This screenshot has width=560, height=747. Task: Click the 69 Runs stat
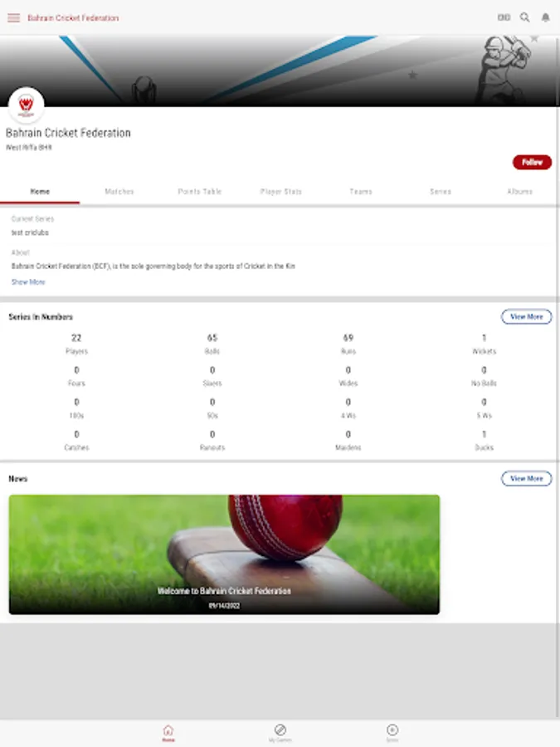point(348,344)
